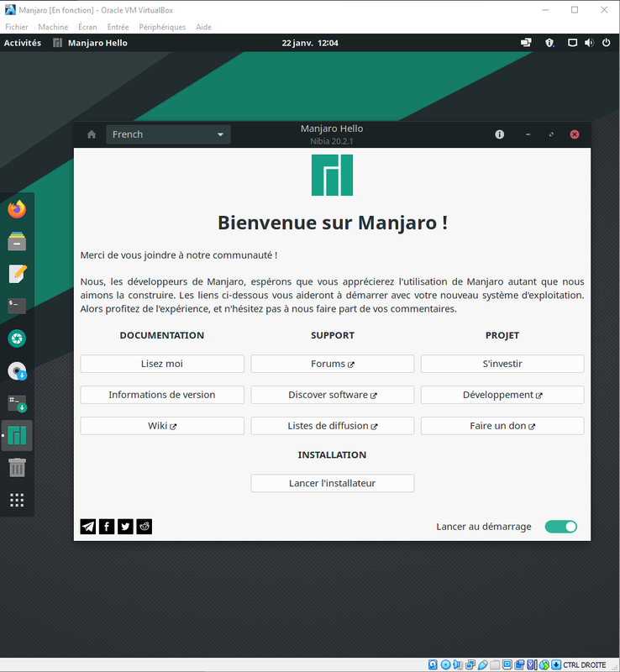Select the Manjaro Hello dock icon
Image resolution: width=620 pixels, height=672 pixels.
(x=17, y=435)
